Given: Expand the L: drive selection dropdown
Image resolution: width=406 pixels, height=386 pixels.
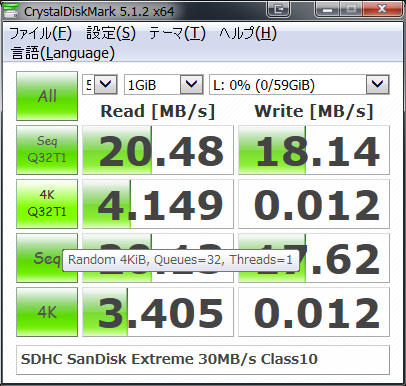Looking at the screenshot, I should coord(377,85).
